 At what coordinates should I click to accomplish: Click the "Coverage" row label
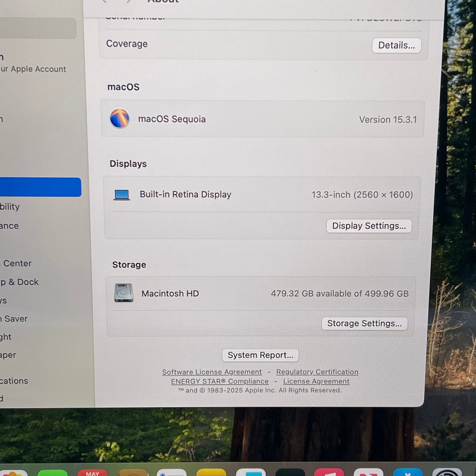127,44
